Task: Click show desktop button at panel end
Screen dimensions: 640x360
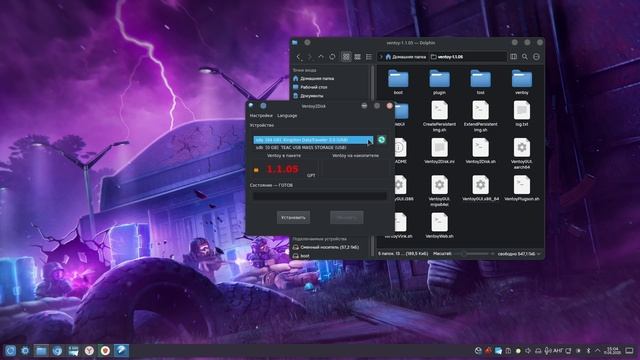Action: 630,351
